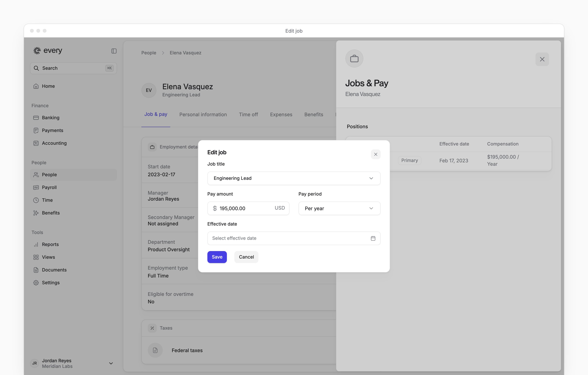Click the Pay amount field
The image size is (588, 375).
click(x=248, y=208)
